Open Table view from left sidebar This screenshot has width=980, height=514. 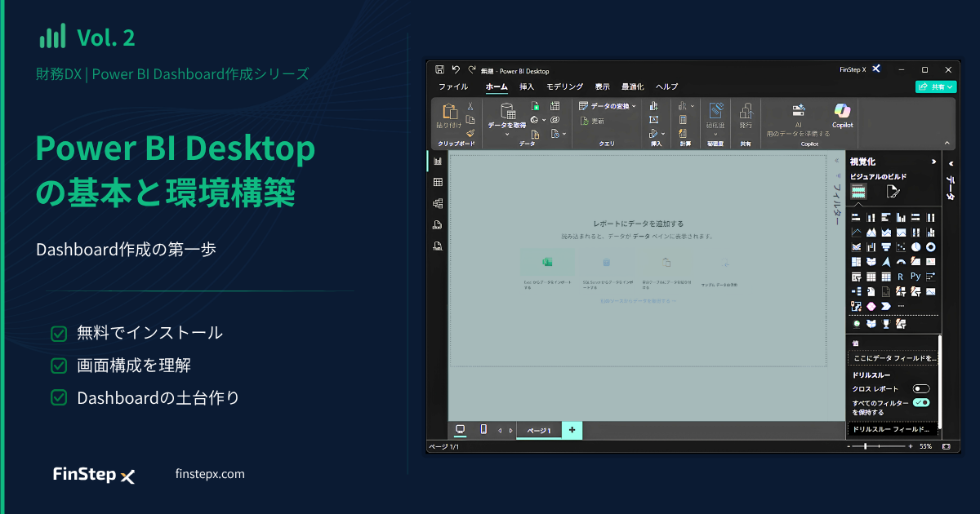(438, 183)
